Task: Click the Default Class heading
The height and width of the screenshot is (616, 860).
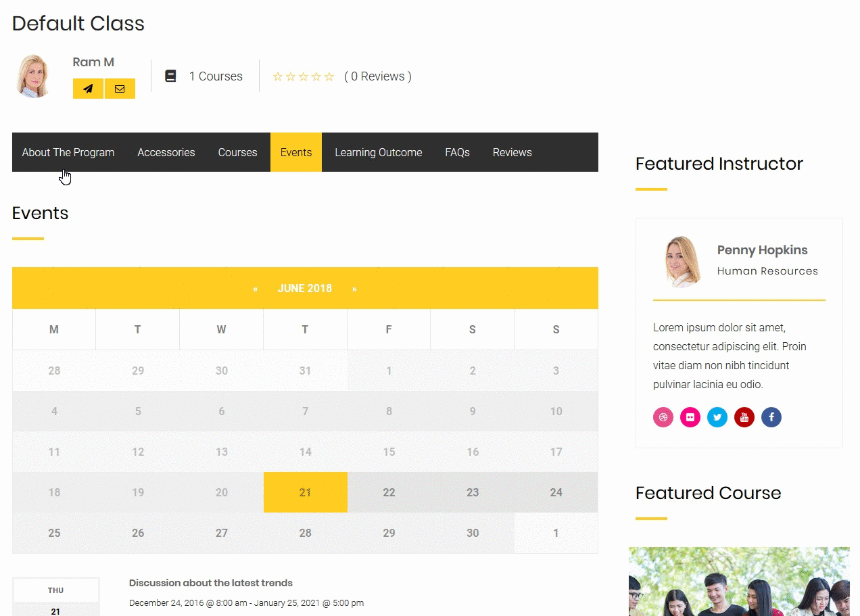Action: pos(78,24)
